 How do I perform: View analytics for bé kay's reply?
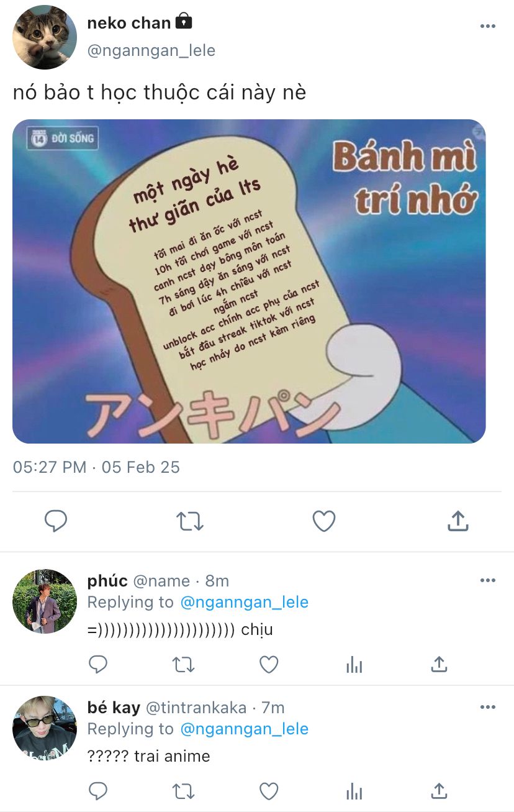pyautogui.click(x=354, y=792)
